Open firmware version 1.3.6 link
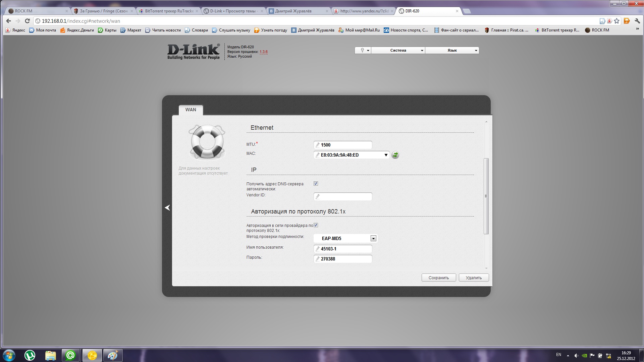The width and height of the screenshot is (644, 362). [x=264, y=52]
